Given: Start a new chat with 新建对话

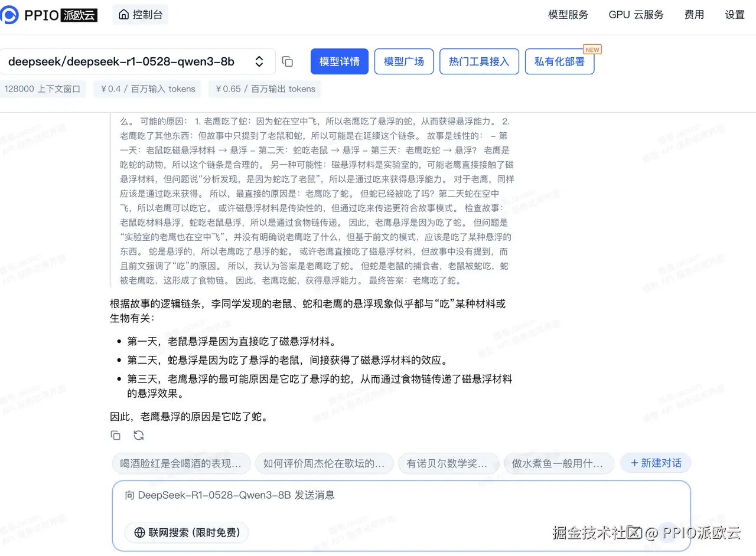Looking at the screenshot, I should coord(656,463).
